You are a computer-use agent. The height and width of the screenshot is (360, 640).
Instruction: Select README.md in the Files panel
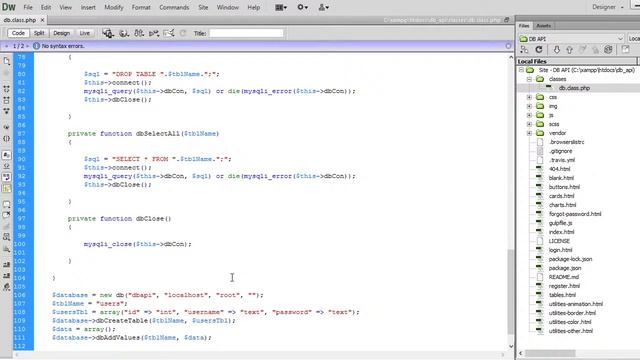564,277
